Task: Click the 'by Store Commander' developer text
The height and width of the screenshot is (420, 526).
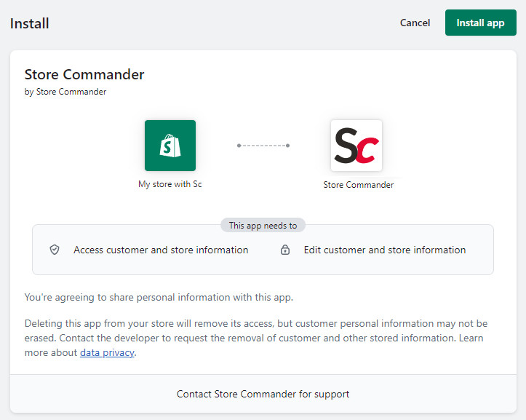Action: (x=65, y=92)
